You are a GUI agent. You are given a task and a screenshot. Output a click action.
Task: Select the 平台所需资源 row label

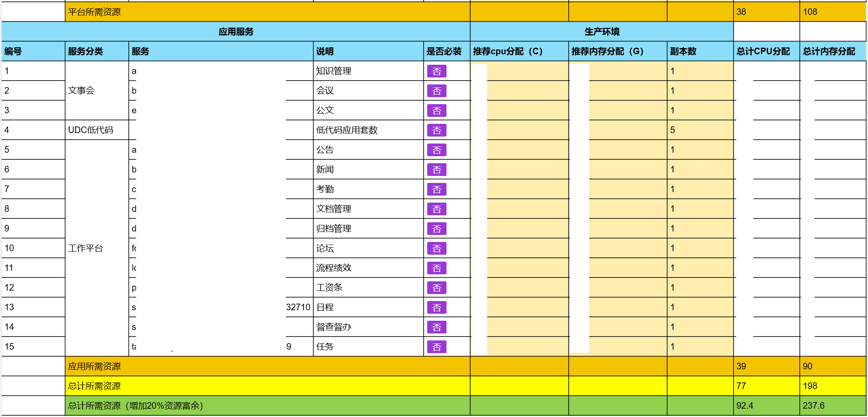coord(95,12)
